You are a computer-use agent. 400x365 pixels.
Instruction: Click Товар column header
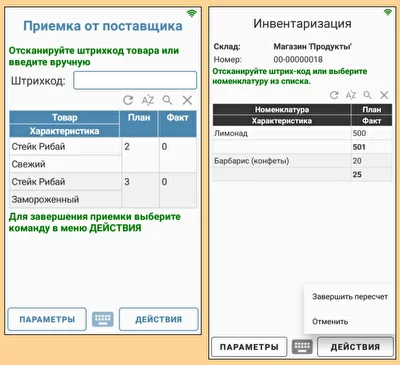click(x=64, y=117)
